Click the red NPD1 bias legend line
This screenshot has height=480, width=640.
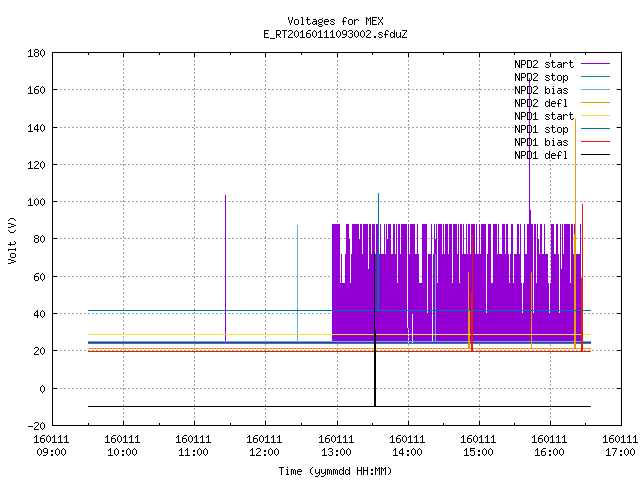click(x=595, y=142)
